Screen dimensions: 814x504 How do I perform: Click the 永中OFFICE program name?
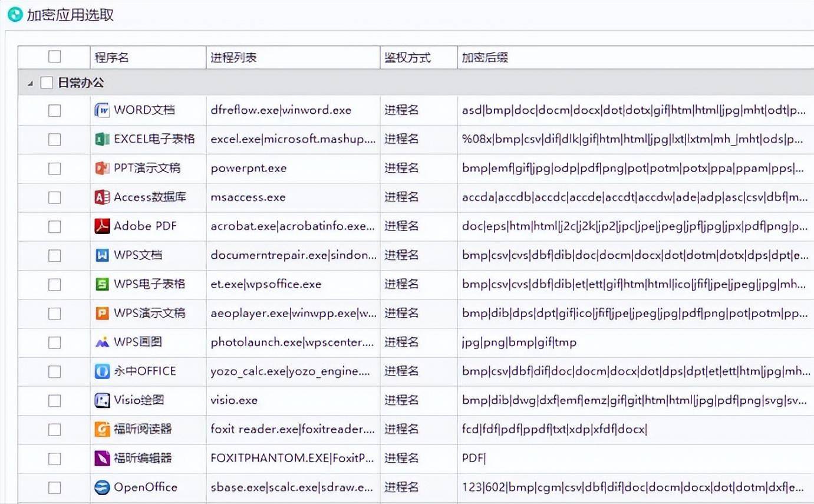click(145, 371)
